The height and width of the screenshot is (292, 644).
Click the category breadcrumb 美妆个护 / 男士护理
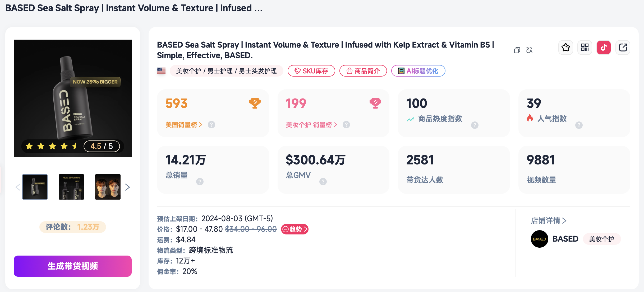click(x=227, y=71)
